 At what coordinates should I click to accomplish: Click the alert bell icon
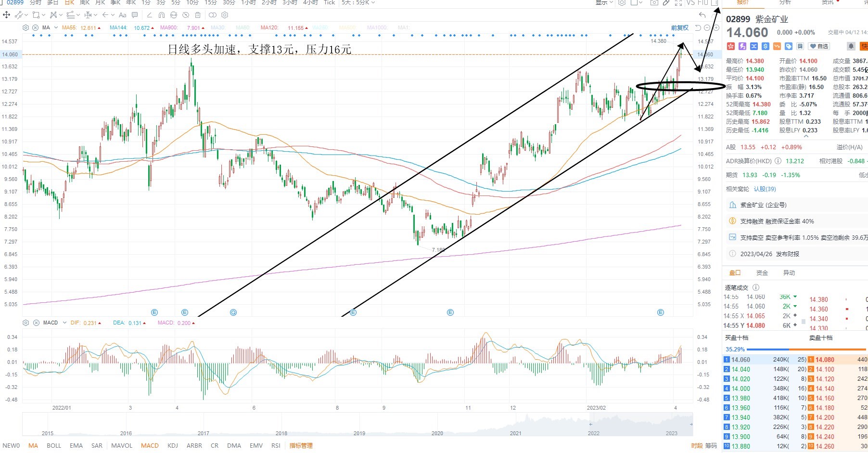pos(851,46)
